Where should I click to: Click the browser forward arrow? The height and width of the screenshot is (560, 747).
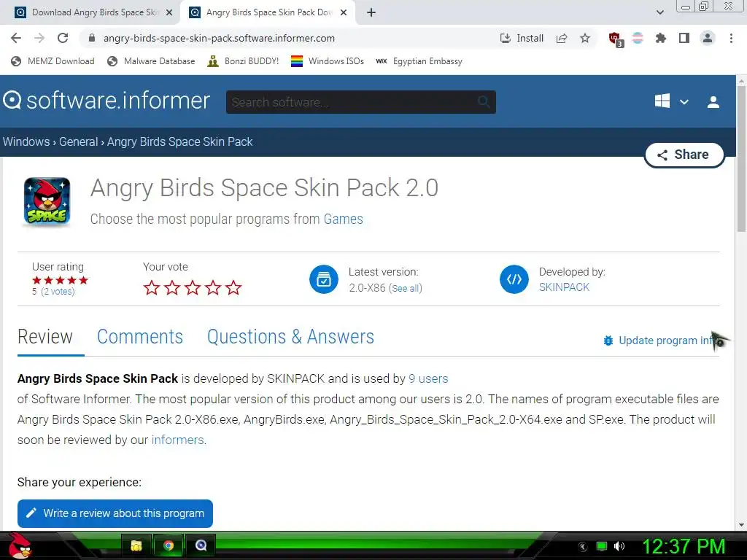click(39, 38)
